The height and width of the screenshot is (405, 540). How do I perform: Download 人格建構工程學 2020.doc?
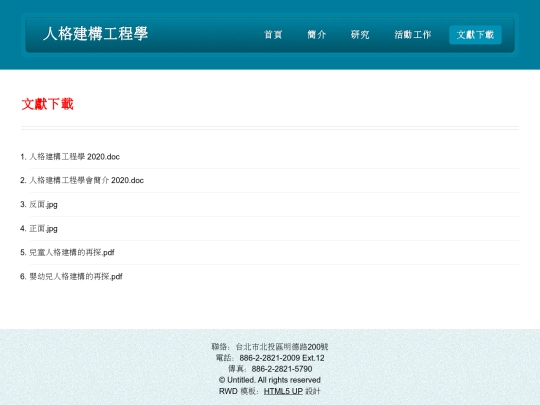[x=74, y=157]
